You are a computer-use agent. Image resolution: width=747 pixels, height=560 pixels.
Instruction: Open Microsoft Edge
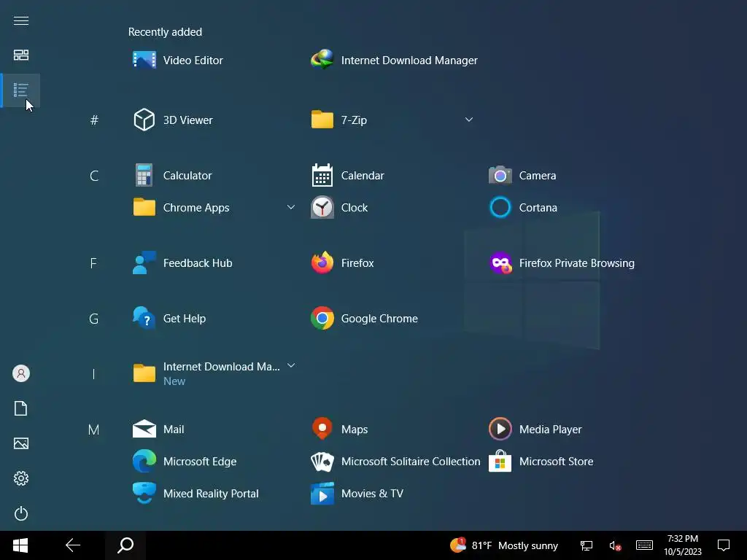pos(185,462)
